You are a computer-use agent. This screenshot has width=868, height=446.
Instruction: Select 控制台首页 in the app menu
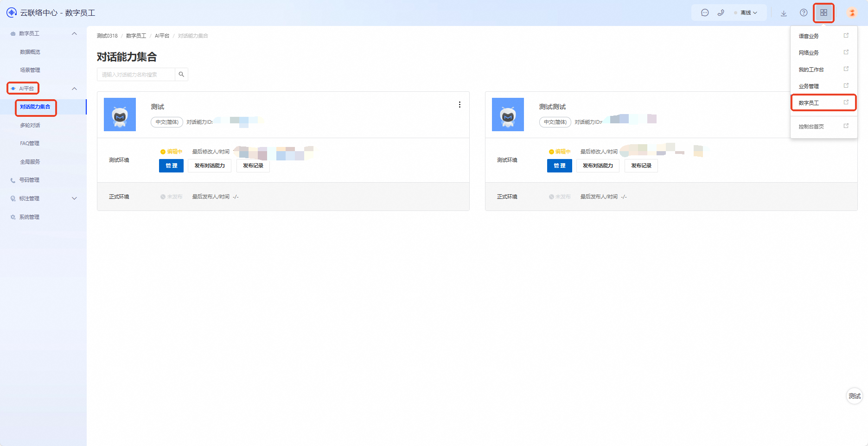point(811,127)
